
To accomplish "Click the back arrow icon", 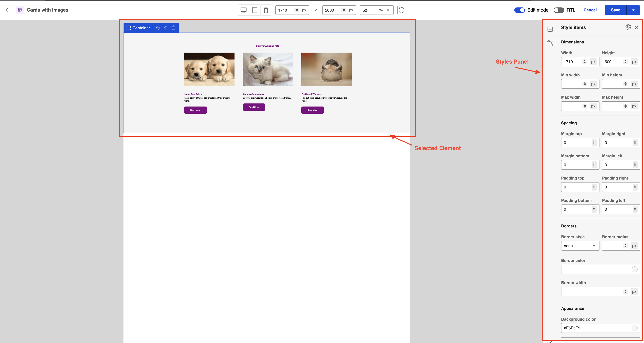I will (x=8, y=10).
